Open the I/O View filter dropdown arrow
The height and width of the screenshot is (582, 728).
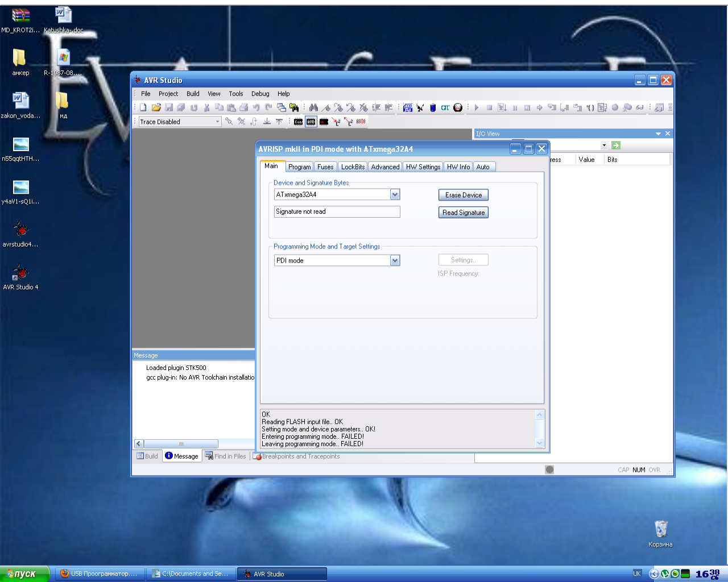(604, 145)
